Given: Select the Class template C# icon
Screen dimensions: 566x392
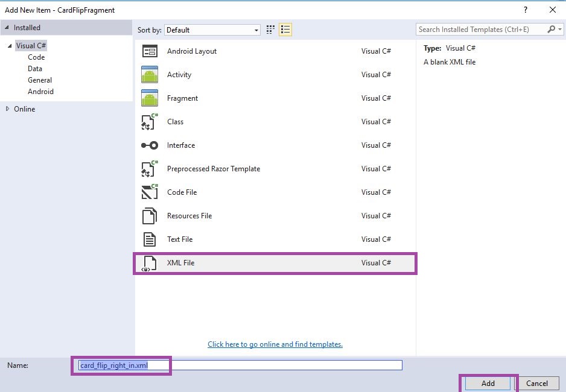Looking at the screenshot, I should (x=150, y=122).
